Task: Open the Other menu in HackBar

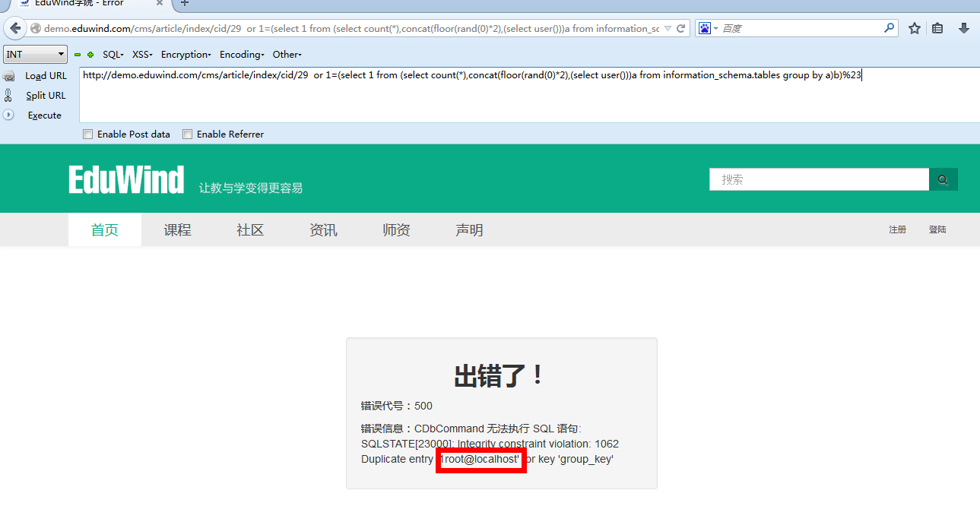Action: point(287,55)
